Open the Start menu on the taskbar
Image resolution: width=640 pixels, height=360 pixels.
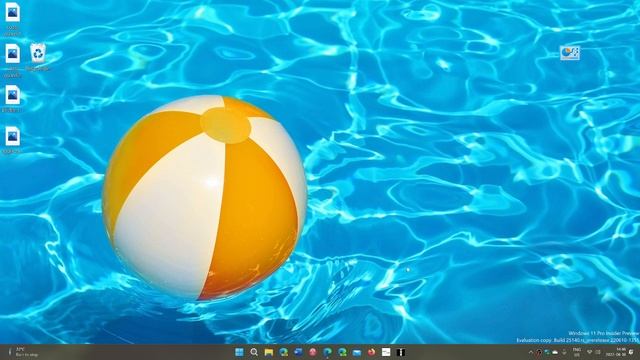pos(240,352)
